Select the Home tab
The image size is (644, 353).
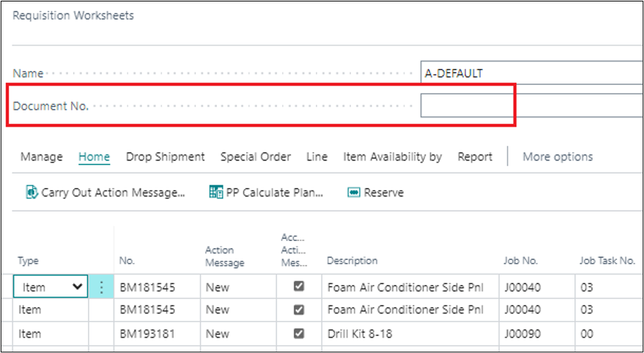pyautogui.click(x=94, y=157)
